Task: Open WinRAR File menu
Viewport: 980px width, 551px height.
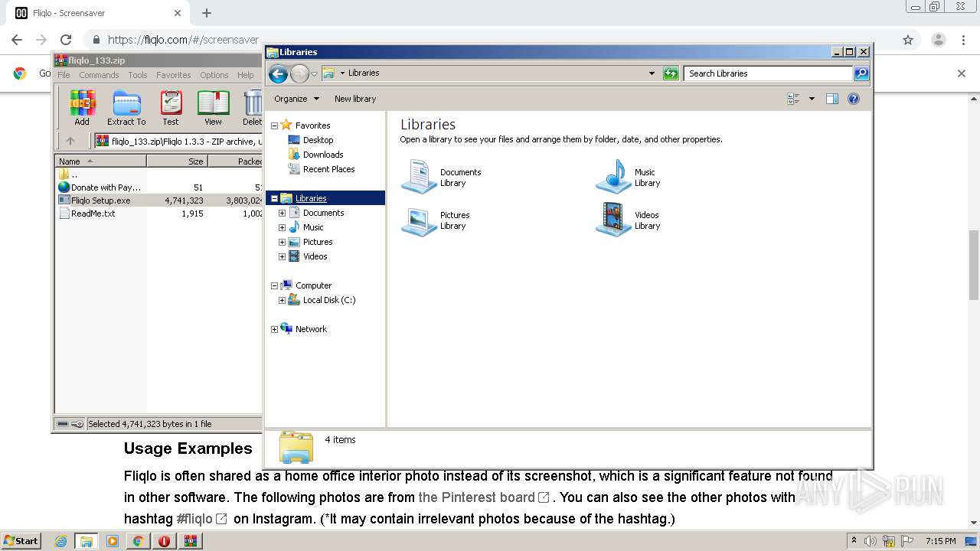Action: click(x=64, y=75)
